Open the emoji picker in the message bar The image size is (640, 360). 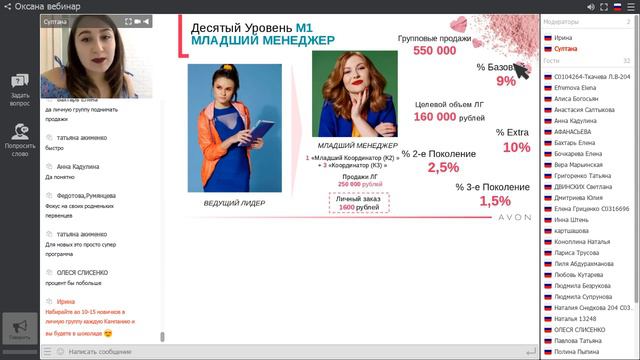tap(60, 351)
